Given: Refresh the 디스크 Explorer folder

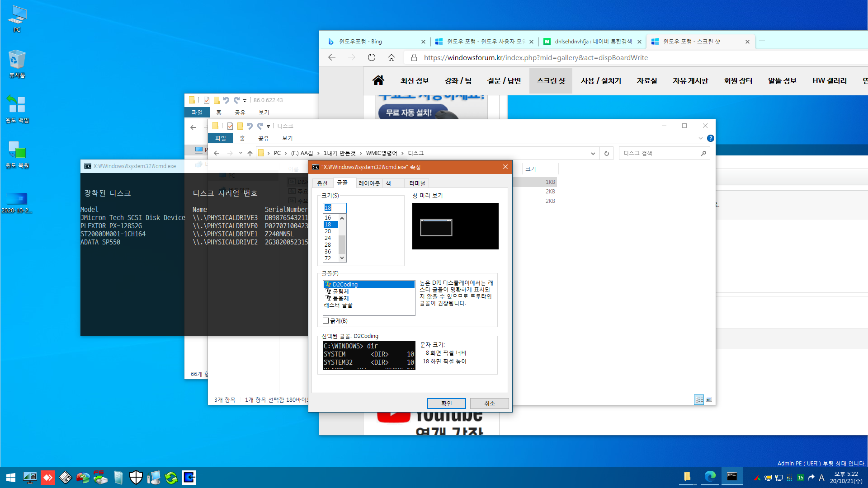Looking at the screenshot, I should coord(607,153).
